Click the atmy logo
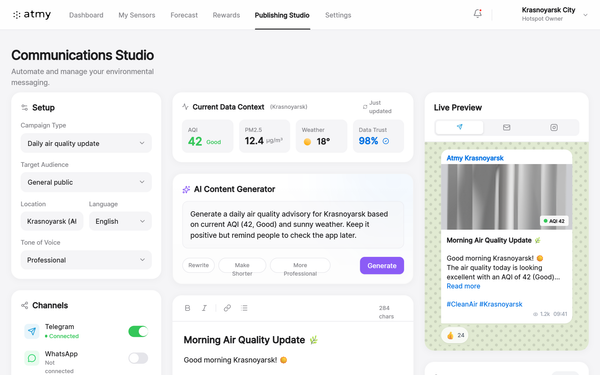The image size is (600, 375). click(32, 15)
